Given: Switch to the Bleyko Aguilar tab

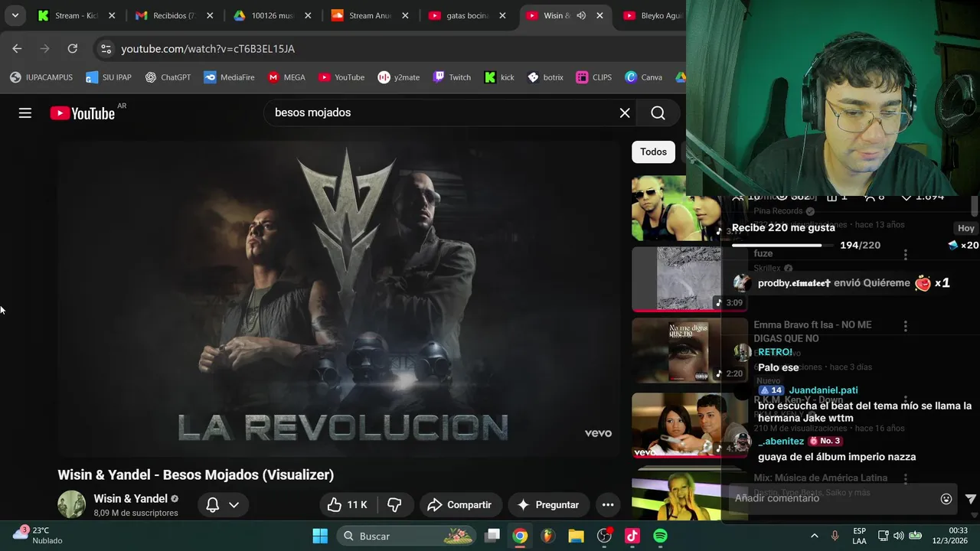Looking at the screenshot, I should pos(652,15).
